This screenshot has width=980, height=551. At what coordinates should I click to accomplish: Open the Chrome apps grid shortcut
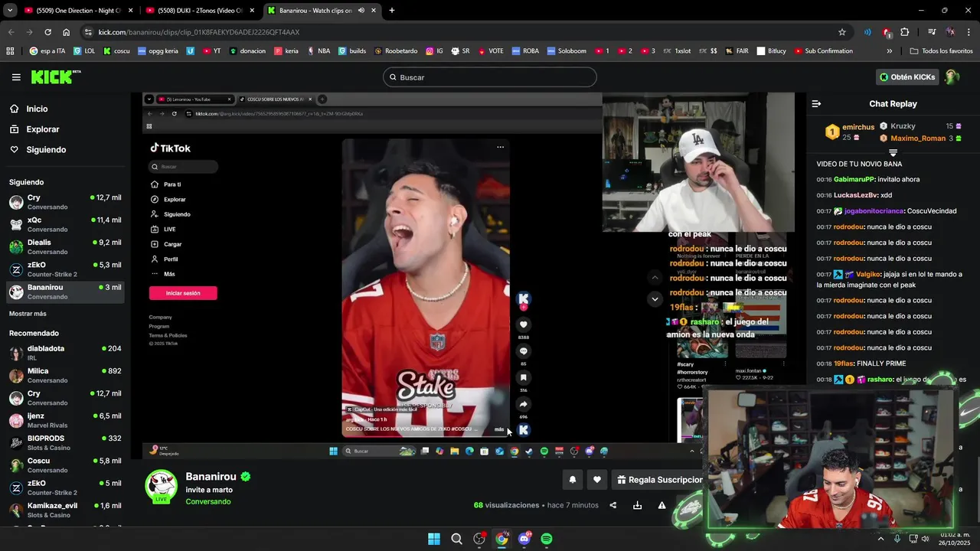pos(10,51)
